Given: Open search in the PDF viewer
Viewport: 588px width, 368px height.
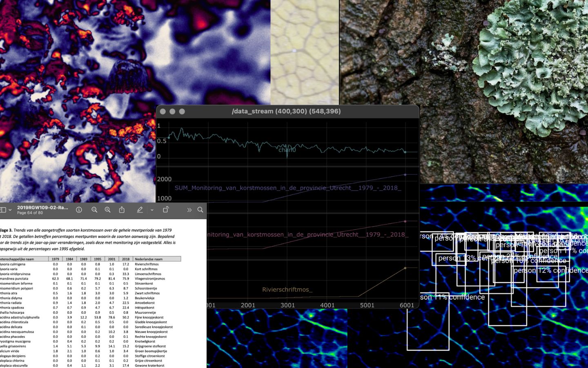Looking at the screenshot, I should [x=200, y=210].
